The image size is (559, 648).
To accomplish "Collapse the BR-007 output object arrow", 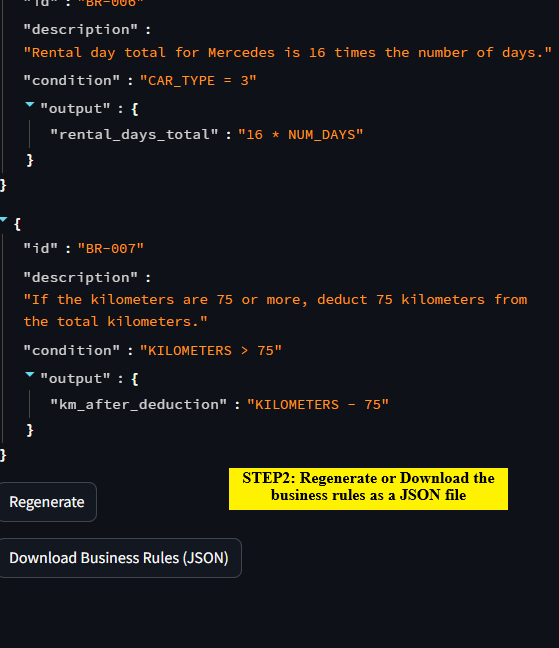I will 30,375.
